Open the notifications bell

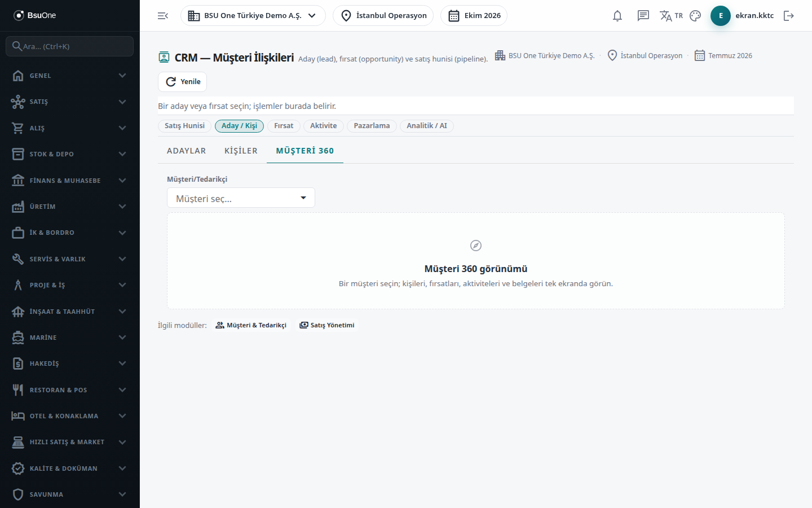click(x=617, y=16)
